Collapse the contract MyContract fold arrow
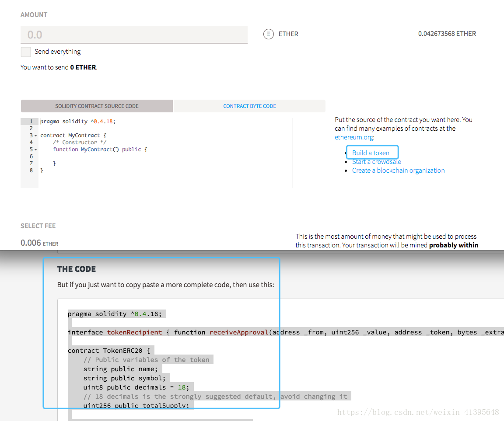The width and height of the screenshot is (504, 421). (36, 136)
